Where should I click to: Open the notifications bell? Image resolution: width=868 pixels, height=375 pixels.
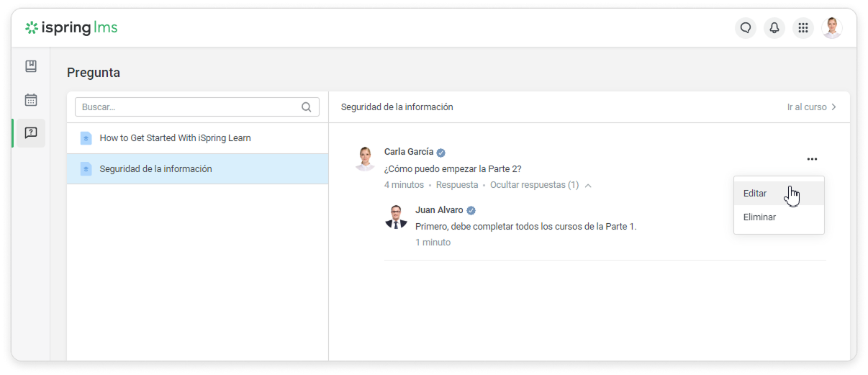coord(774,28)
